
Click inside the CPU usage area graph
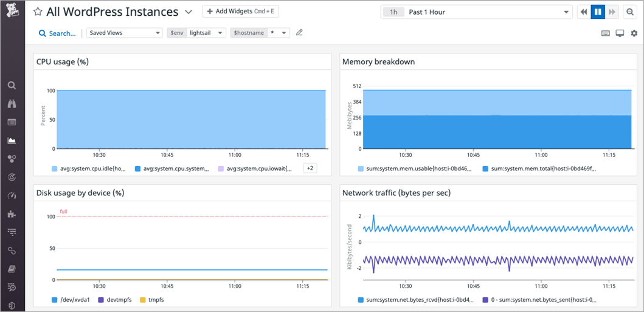pos(192,119)
